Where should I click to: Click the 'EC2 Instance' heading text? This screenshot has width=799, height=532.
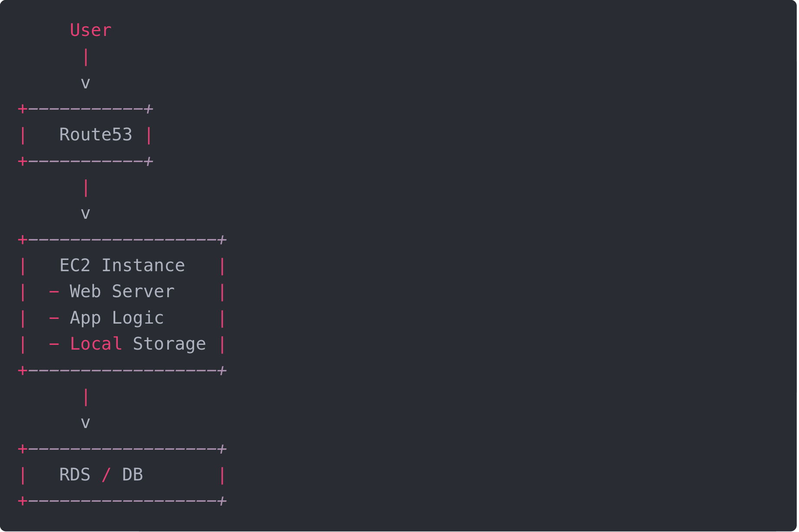click(122, 266)
